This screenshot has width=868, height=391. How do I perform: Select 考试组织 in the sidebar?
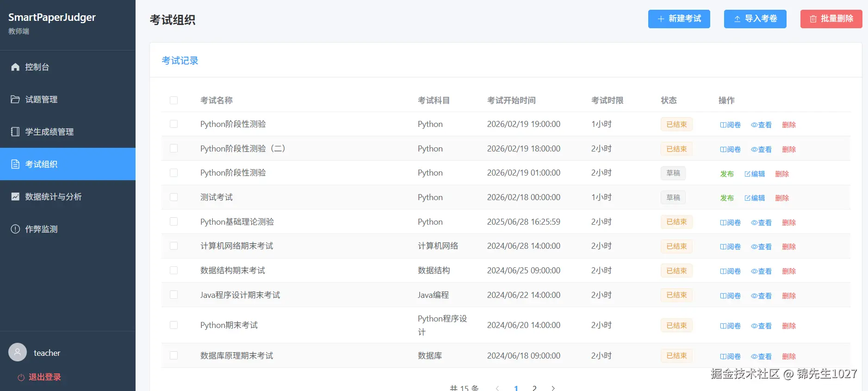(68, 164)
